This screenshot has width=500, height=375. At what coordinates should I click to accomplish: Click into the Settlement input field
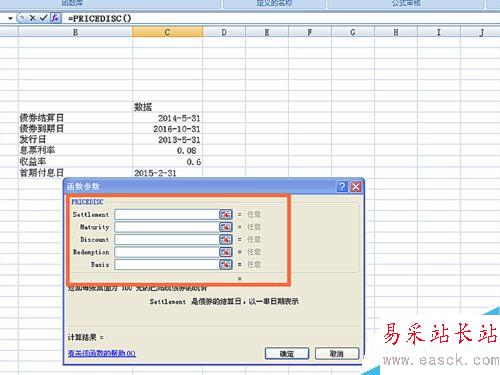pos(167,214)
